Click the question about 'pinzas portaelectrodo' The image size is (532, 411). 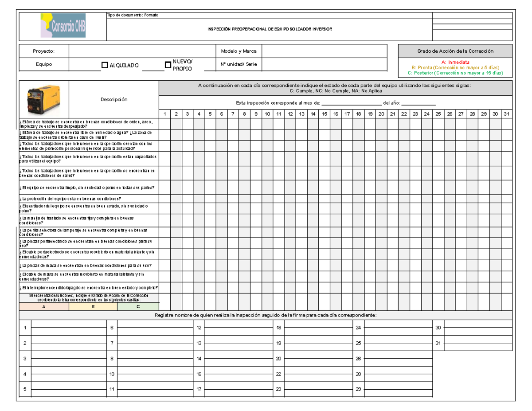[x=89, y=243]
